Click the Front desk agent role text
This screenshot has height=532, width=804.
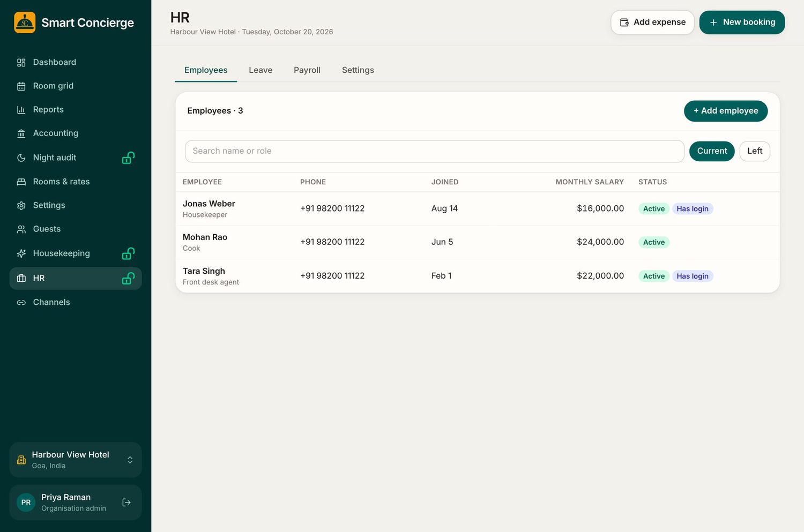point(211,282)
